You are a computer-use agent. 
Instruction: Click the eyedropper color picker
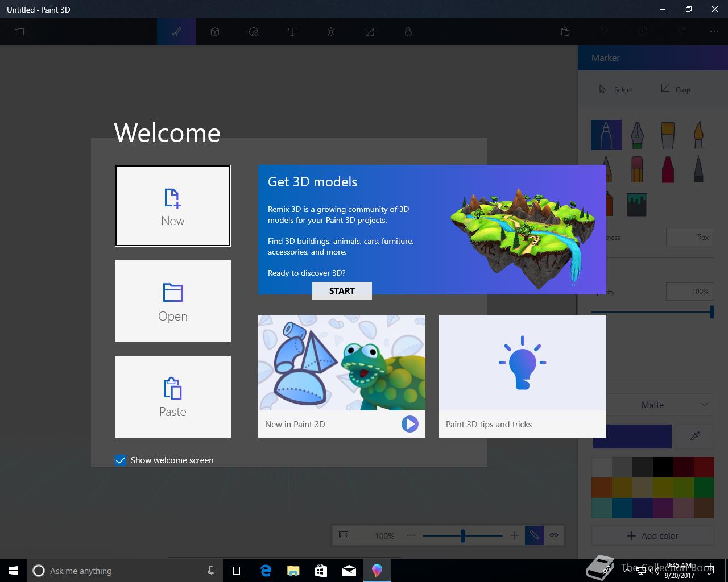coord(694,436)
